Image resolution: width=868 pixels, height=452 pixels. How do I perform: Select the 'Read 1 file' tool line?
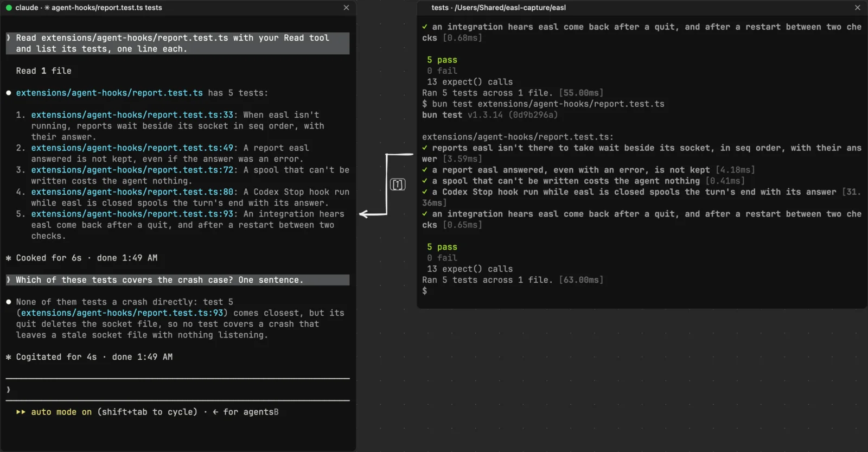pyautogui.click(x=43, y=71)
